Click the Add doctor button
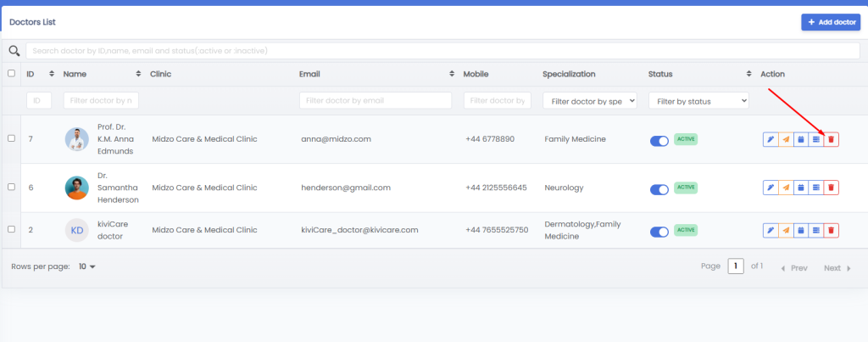 pos(831,22)
